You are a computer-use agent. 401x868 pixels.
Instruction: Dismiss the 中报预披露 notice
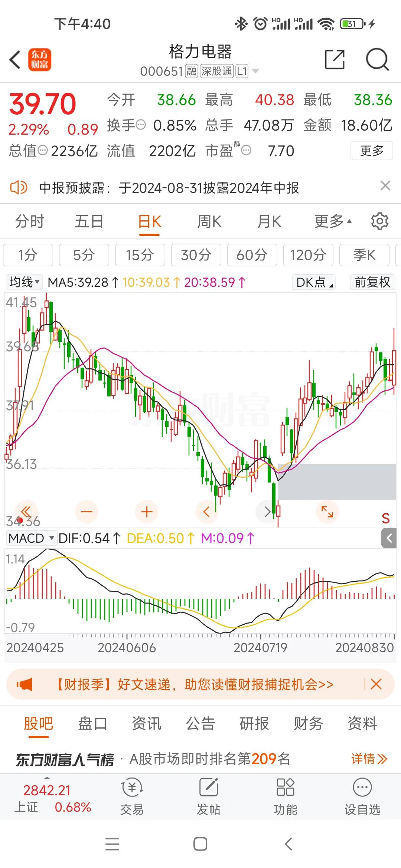[385, 185]
